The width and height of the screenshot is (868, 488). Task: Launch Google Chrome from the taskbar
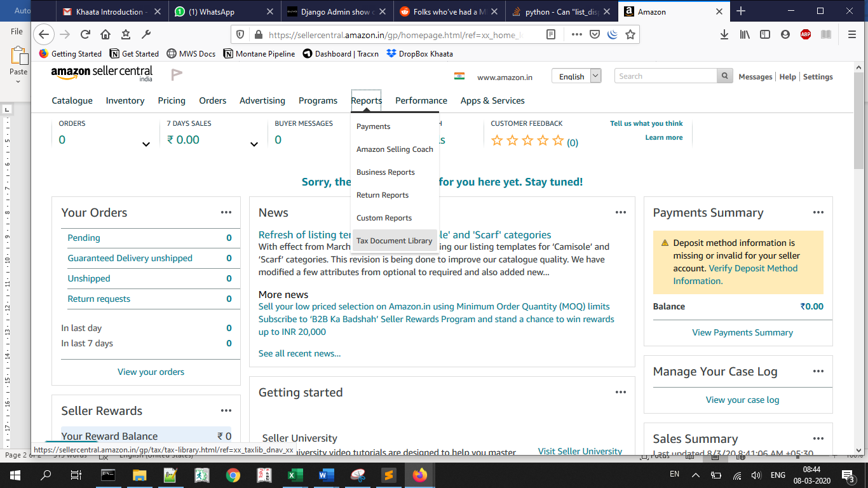point(233,475)
